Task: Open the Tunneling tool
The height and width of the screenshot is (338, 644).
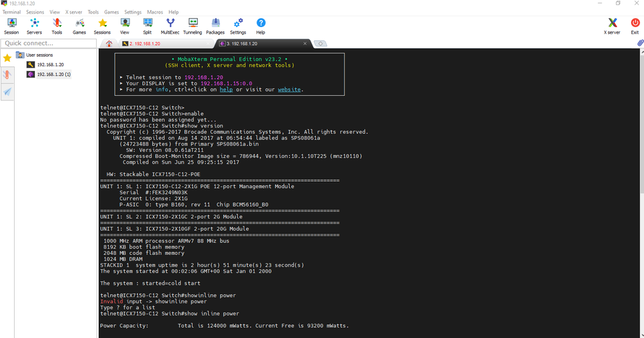Action: [x=192, y=26]
